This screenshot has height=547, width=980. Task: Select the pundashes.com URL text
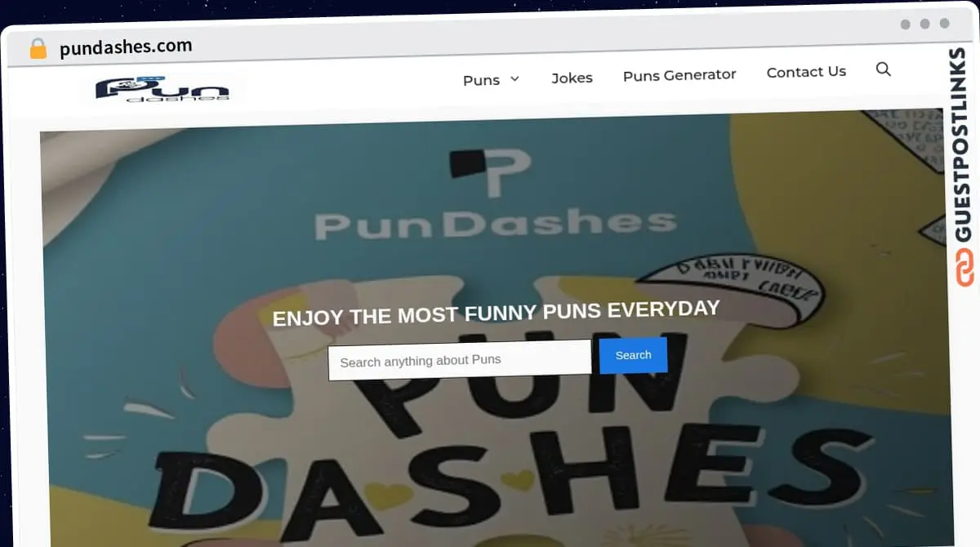(126, 47)
